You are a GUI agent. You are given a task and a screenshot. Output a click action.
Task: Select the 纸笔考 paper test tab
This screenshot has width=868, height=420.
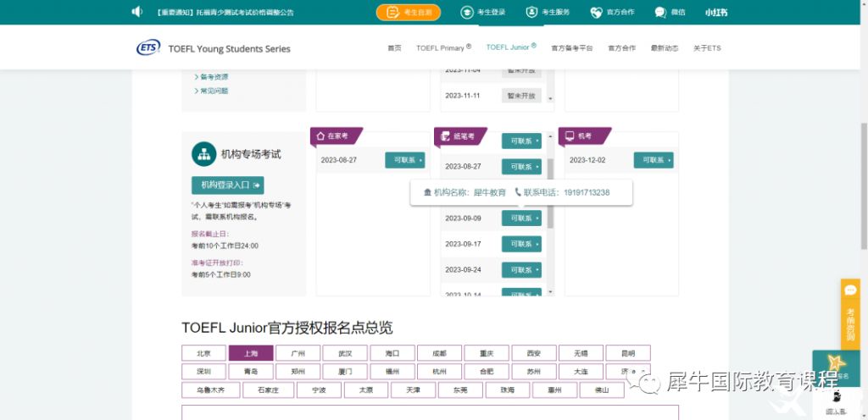click(x=460, y=136)
